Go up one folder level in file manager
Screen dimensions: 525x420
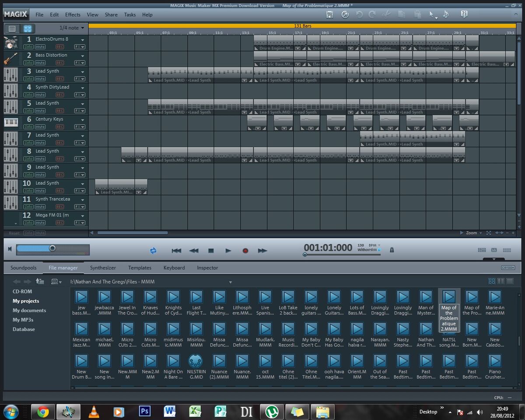click(40, 281)
